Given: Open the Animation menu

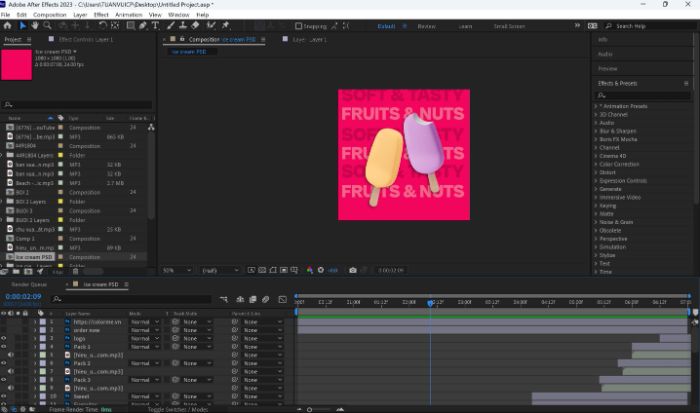Looking at the screenshot, I should (129, 15).
